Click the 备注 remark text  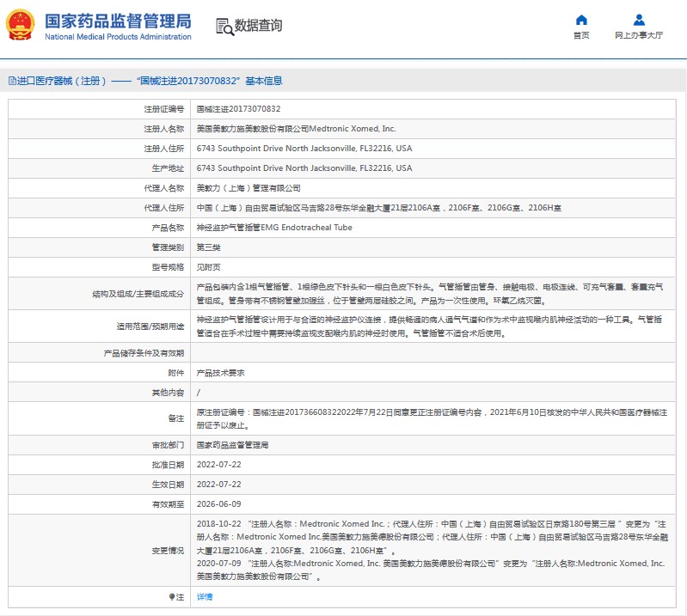tap(432, 418)
